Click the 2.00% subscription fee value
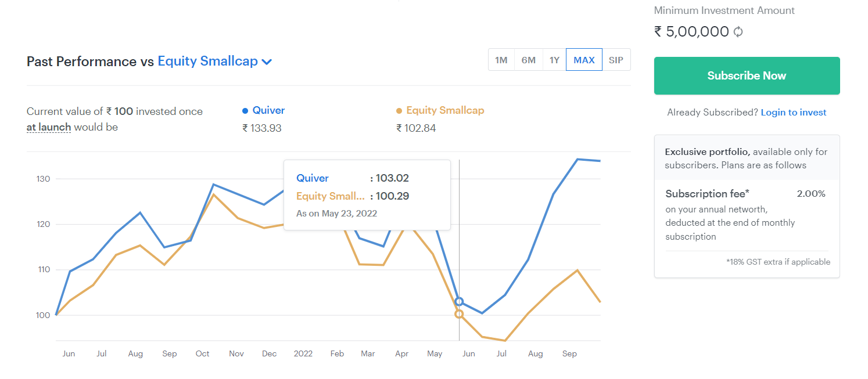868x379 pixels. point(811,194)
